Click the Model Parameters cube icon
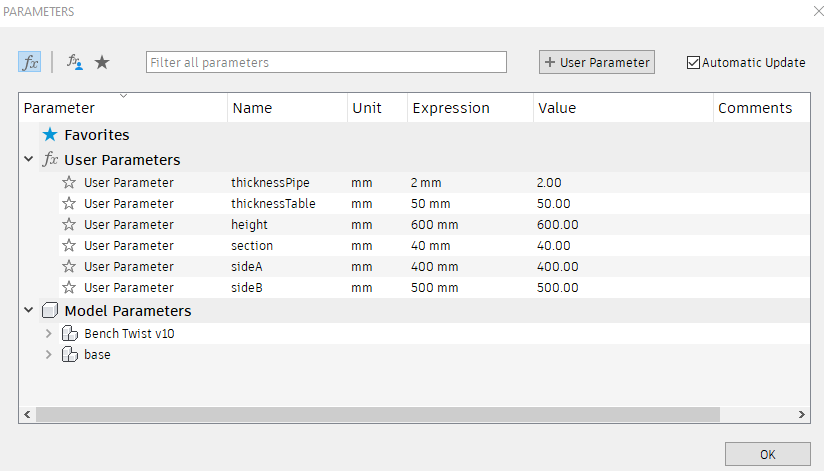 [50, 311]
